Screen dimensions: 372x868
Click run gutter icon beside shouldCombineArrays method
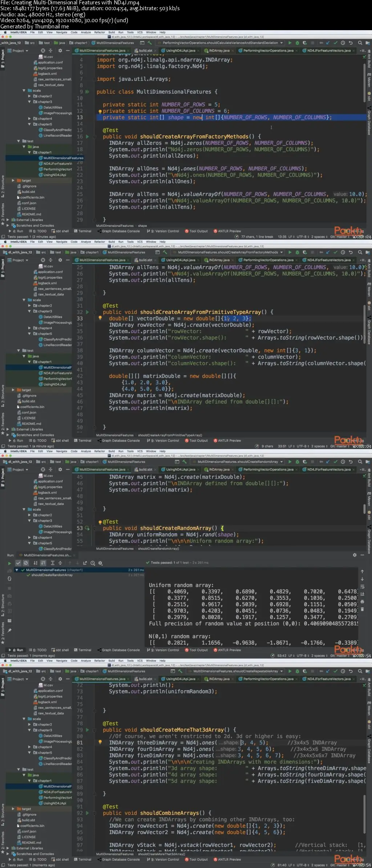pyautogui.click(x=87, y=813)
